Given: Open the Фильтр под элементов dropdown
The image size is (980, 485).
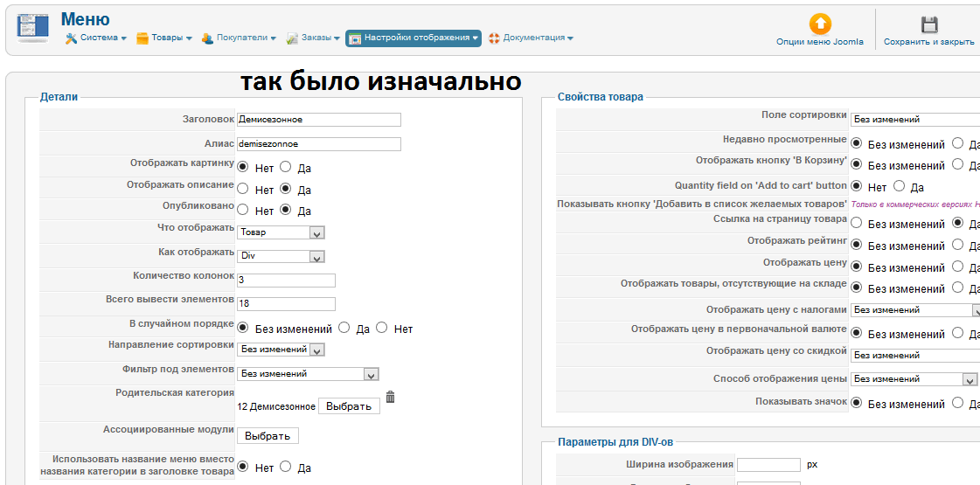Looking at the screenshot, I should (308, 374).
